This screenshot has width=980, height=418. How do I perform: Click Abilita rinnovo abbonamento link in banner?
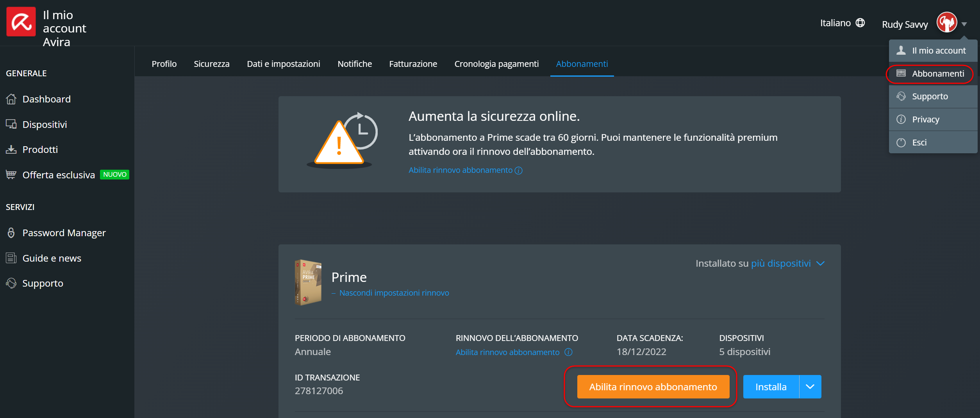(x=461, y=170)
